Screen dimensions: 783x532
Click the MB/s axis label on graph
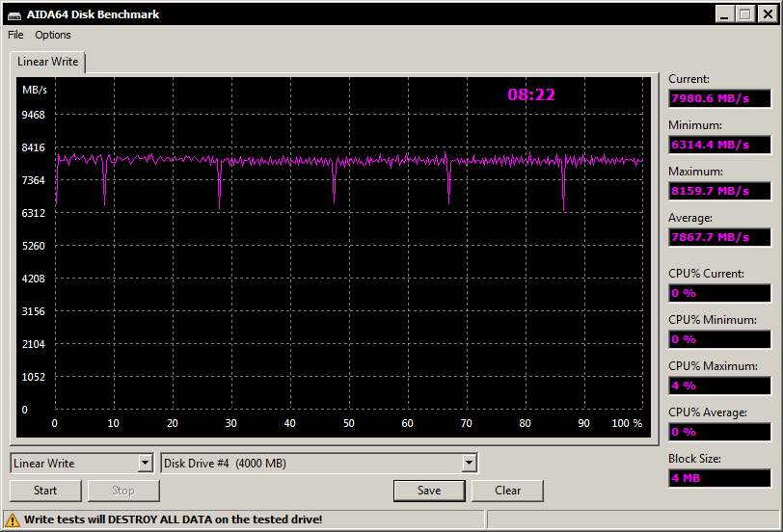pyautogui.click(x=35, y=90)
